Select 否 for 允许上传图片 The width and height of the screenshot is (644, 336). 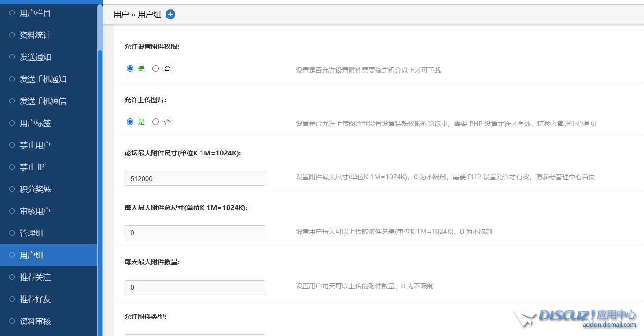point(155,122)
